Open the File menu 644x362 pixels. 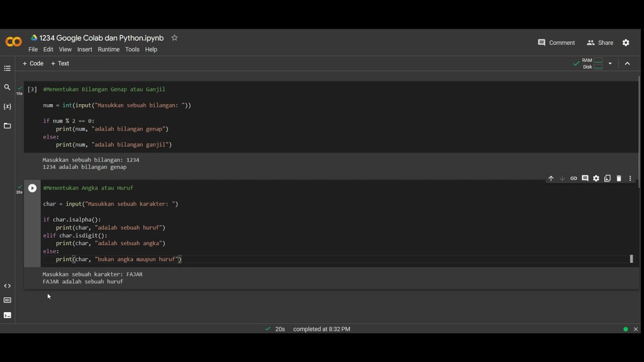pos(33,49)
